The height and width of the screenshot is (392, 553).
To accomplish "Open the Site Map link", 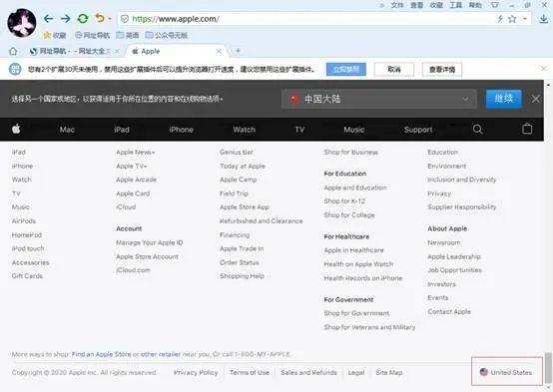I will point(388,372).
